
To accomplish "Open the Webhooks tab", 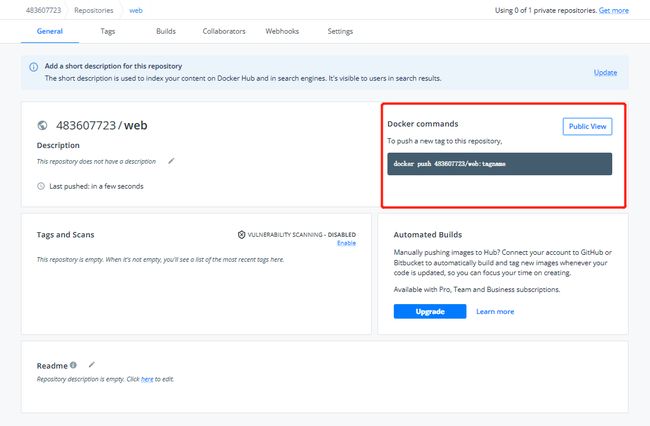I will pos(282,31).
